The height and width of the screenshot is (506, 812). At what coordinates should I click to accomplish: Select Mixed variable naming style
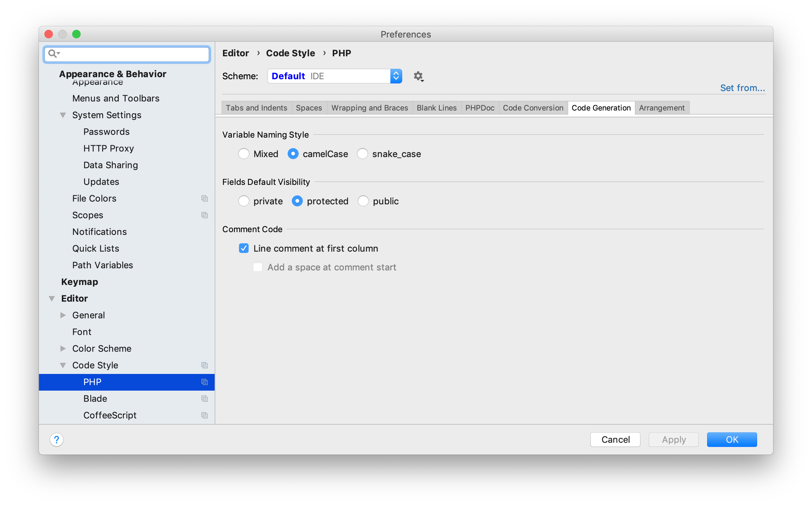244,154
